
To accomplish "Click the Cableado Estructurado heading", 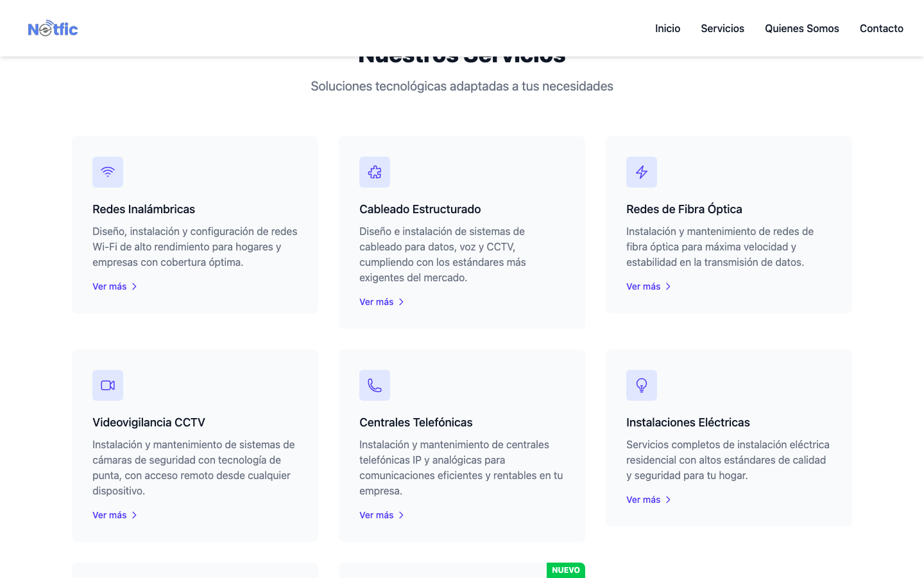I will pyautogui.click(x=420, y=209).
